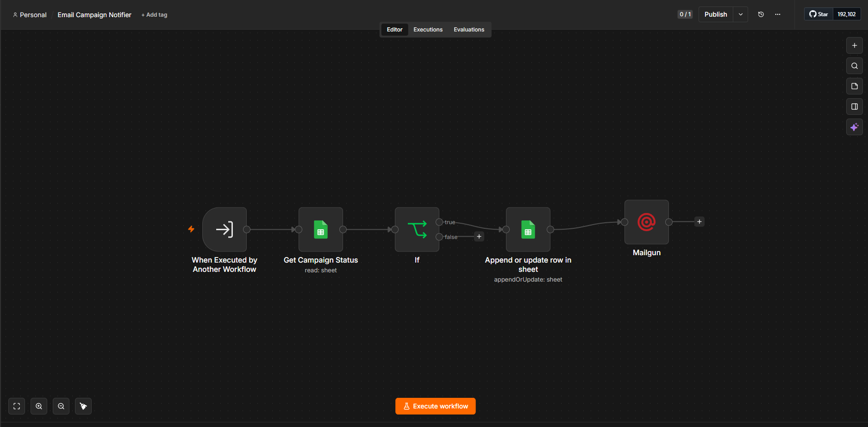Open the Append or update row node
Screen dimensions: 868x427
tap(528, 229)
